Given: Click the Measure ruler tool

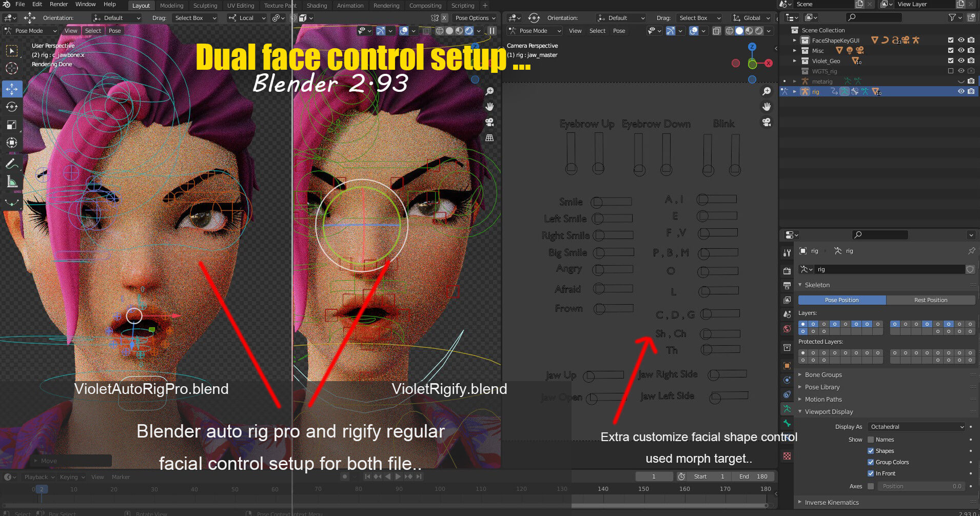Looking at the screenshot, I should coord(12,182).
